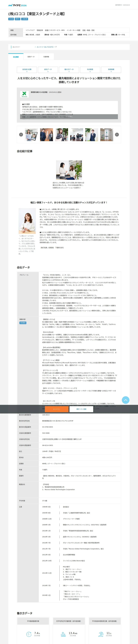Open the エントリーはこちらから！ link
Viewport: 138px width, 644px height.
(x=46, y=47)
